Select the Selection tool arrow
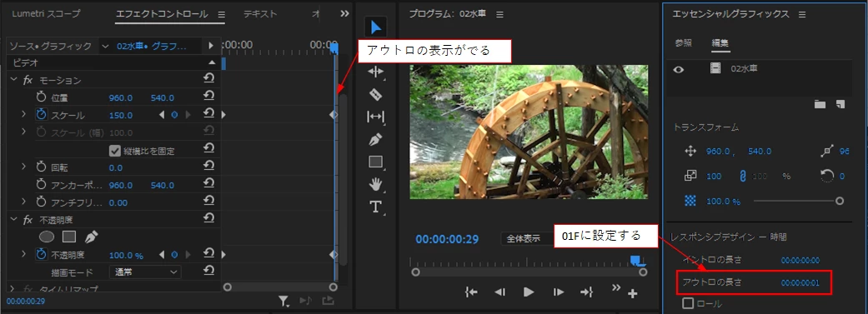Image resolution: width=868 pixels, height=314 pixels. point(376,27)
